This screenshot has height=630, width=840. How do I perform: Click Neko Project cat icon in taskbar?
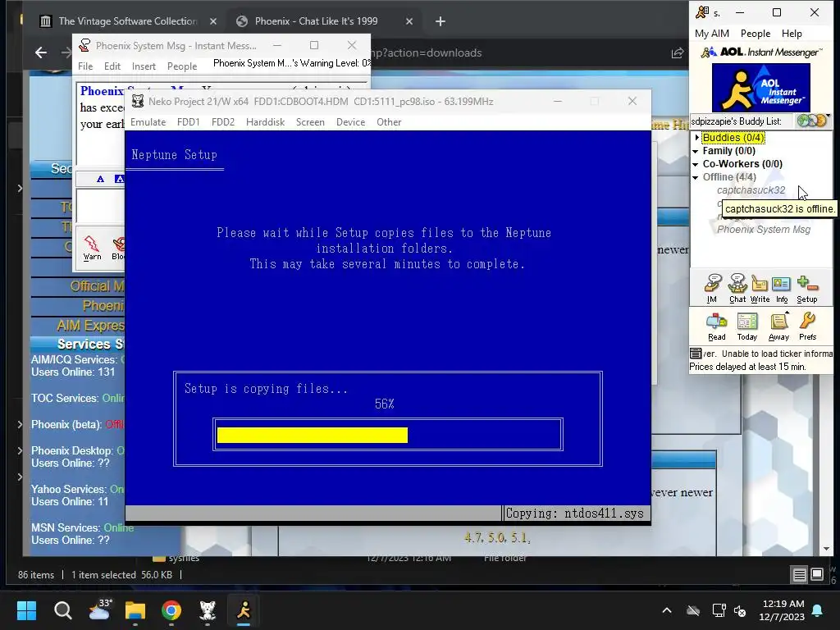208,610
